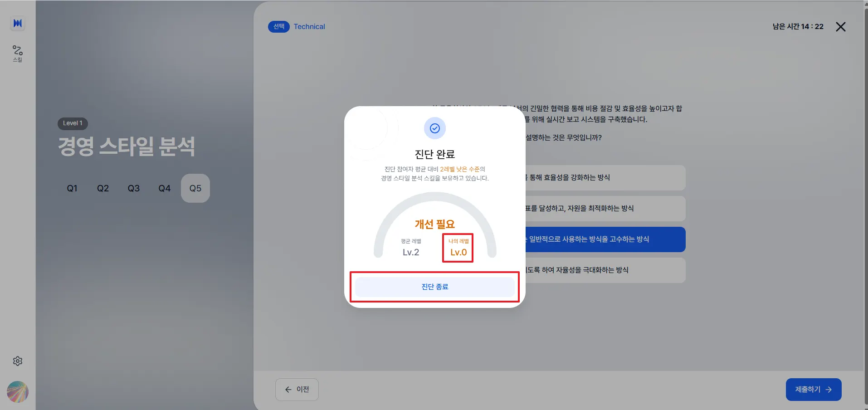Select question tab Q4
Screen dimensions: 868x410
(165, 188)
